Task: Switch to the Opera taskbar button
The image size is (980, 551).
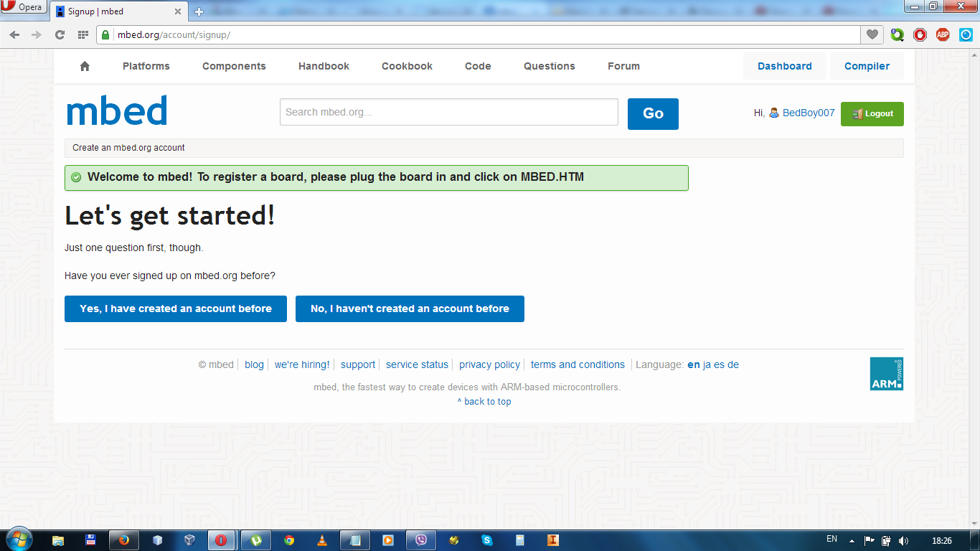Action: coord(221,540)
